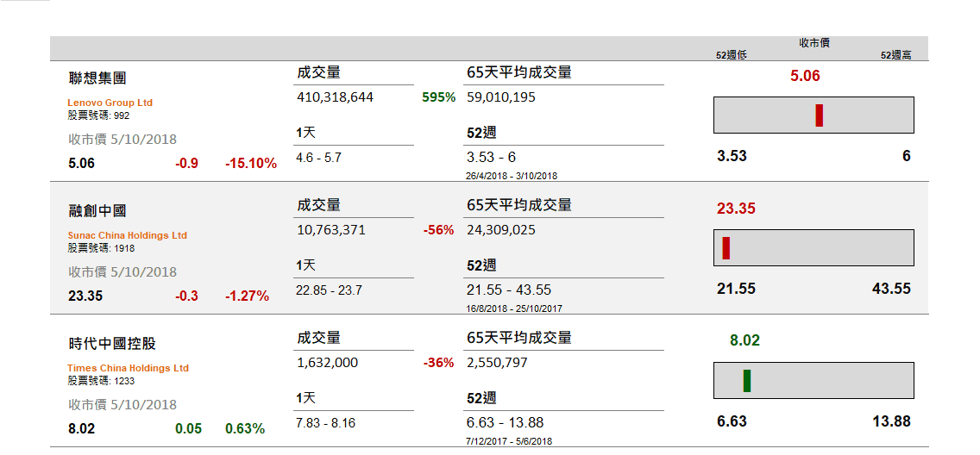The image size is (980, 455).
Task: Click the green marker in Times China's range bar
Action: (747, 381)
